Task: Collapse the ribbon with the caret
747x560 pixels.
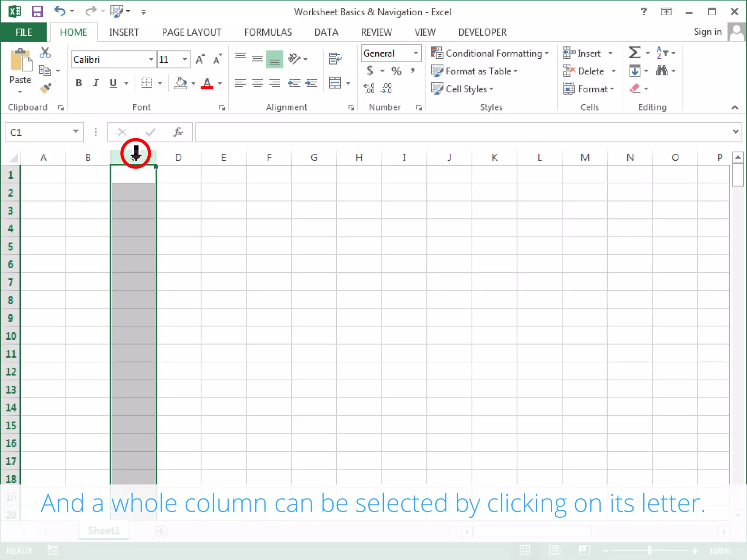Action: click(735, 107)
